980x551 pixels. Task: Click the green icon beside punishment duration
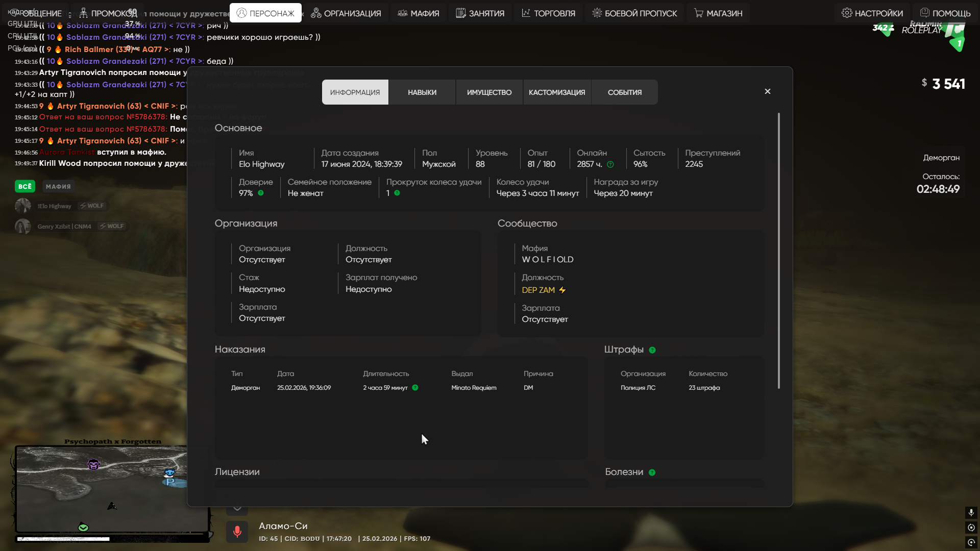click(415, 388)
